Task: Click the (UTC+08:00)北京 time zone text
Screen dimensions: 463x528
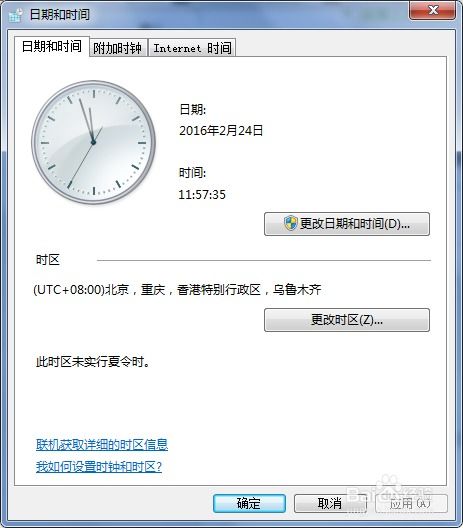Action: coord(177,290)
